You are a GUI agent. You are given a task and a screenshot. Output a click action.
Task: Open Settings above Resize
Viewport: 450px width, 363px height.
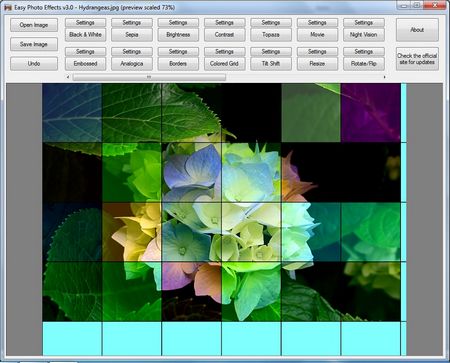point(317,52)
